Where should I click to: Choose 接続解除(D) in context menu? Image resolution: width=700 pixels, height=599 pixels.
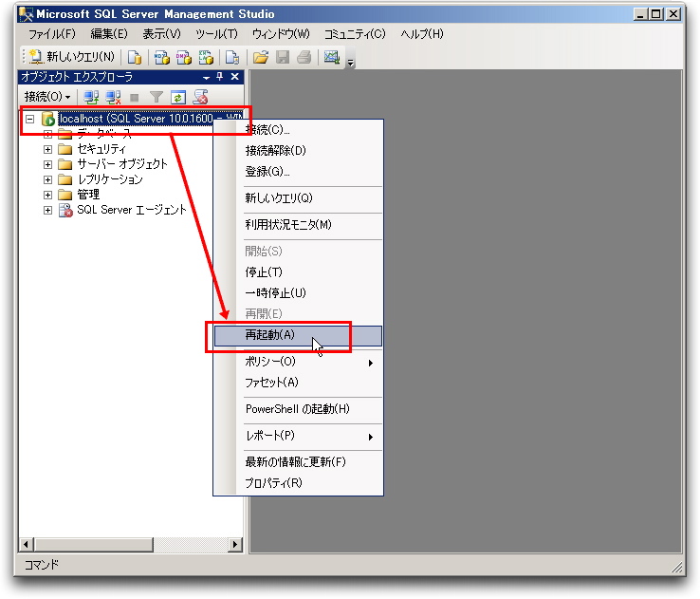pos(298,151)
